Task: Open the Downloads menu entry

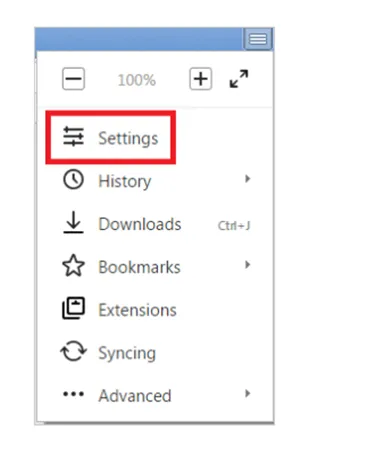Action: point(155,223)
